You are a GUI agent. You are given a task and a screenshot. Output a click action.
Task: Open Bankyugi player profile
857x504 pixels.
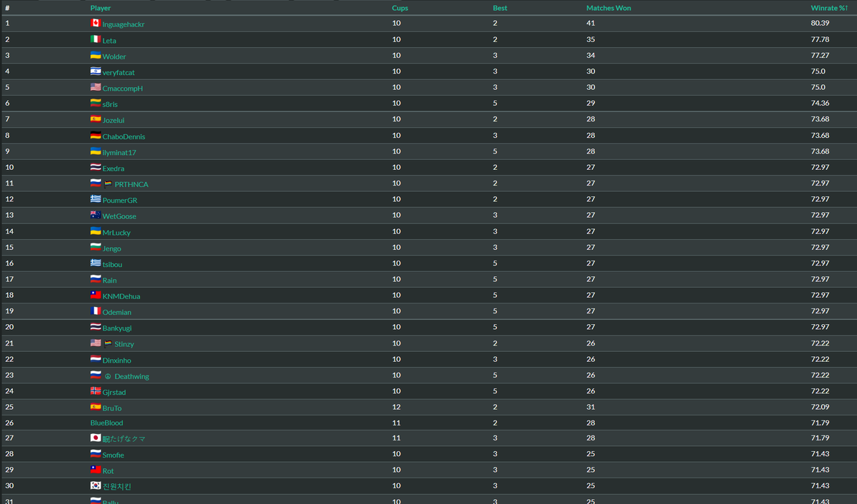[x=117, y=328]
